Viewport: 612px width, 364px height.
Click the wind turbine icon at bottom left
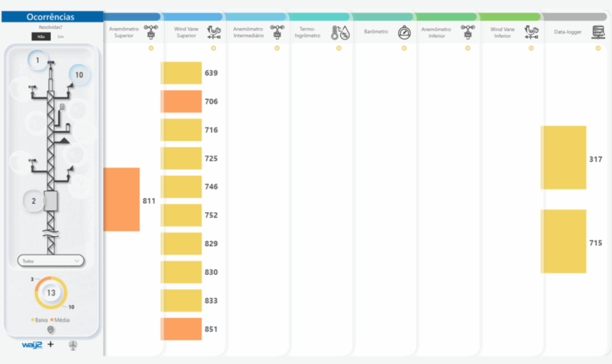pyautogui.click(x=73, y=345)
